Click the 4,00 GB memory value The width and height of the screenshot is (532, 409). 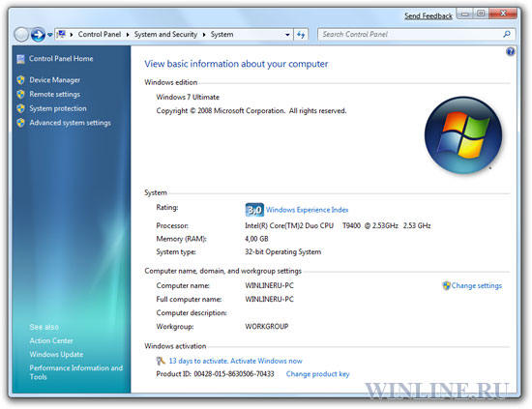256,239
